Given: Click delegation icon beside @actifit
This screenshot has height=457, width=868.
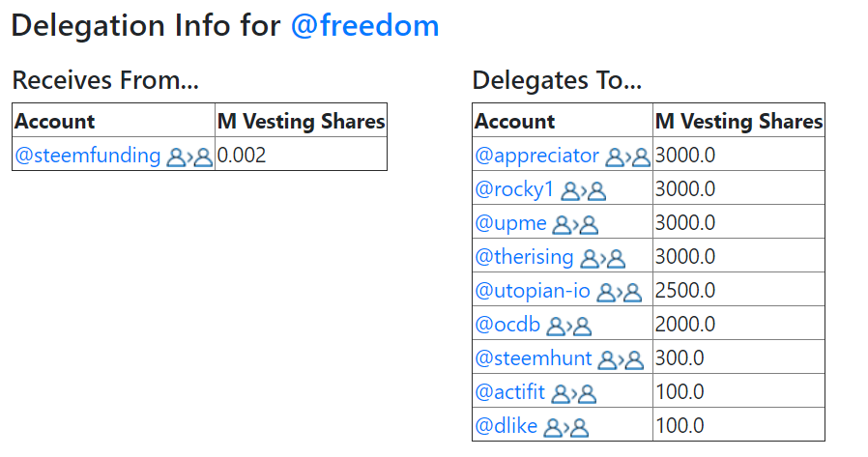Looking at the screenshot, I should (x=574, y=394).
